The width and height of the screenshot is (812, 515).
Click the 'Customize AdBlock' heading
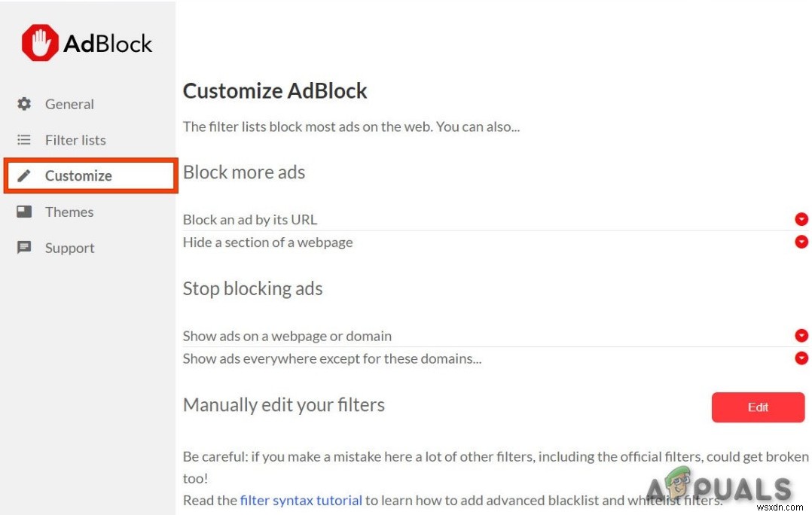tap(275, 90)
